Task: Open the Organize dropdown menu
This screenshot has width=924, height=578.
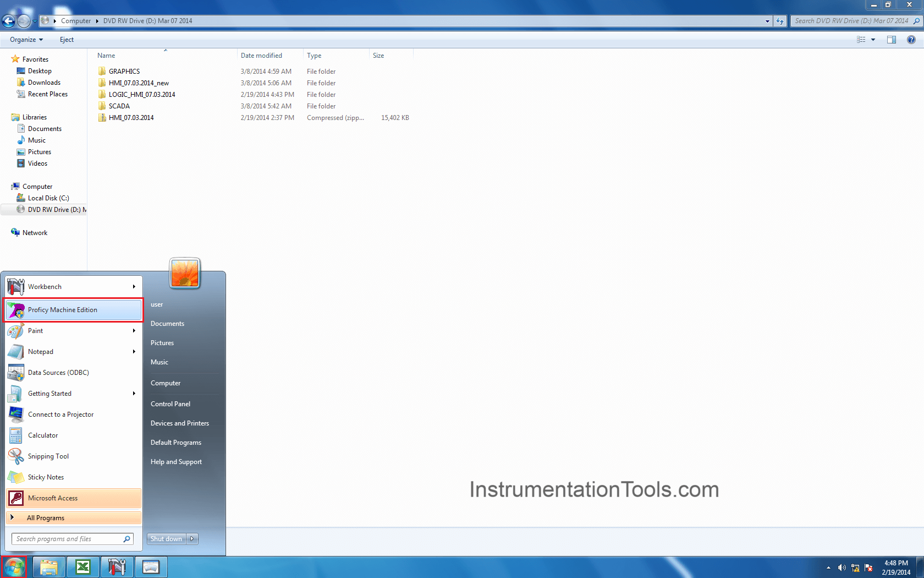Action: point(26,40)
